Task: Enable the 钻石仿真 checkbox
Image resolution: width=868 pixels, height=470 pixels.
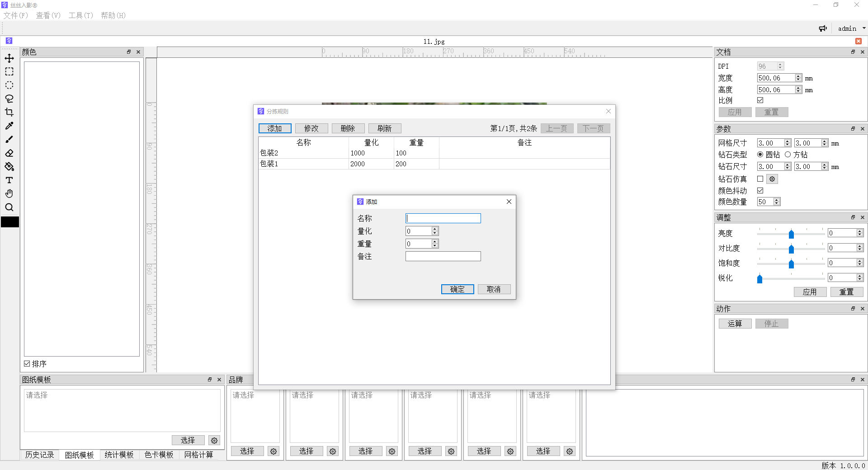Action: [760, 179]
